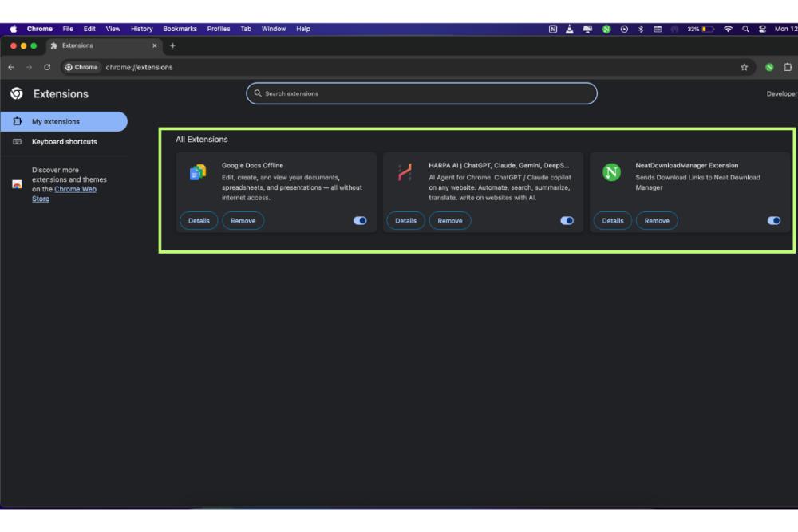
Task: Go back with browser back arrow
Action: (x=11, y=67)
